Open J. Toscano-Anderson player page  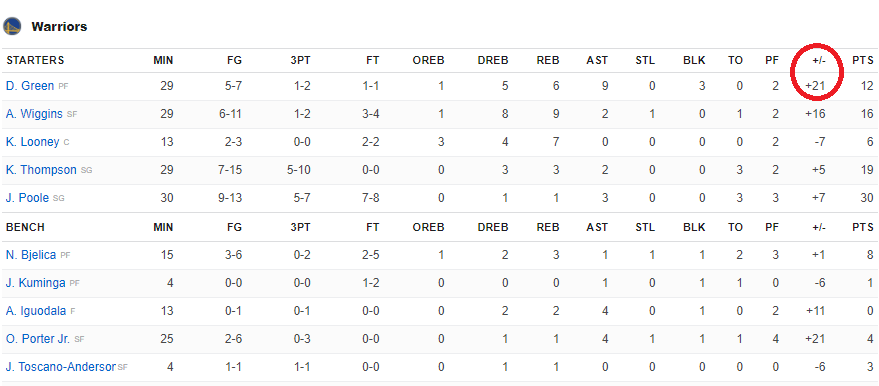61,368
